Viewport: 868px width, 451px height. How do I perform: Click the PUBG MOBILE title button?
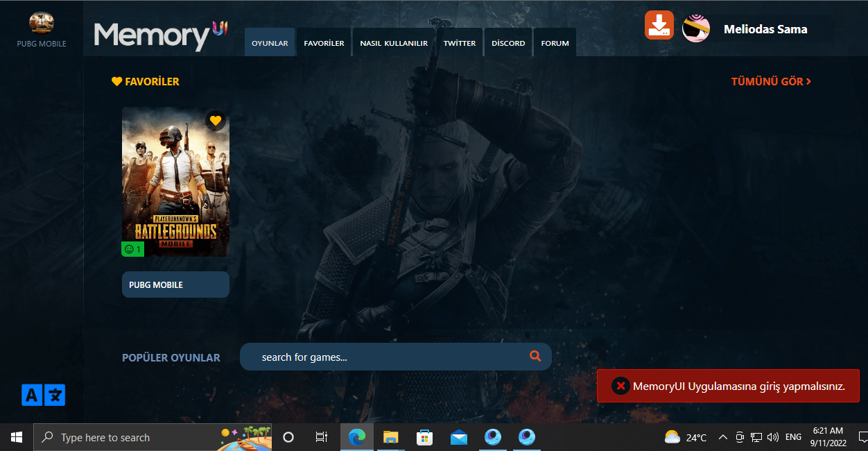point(175,284)
